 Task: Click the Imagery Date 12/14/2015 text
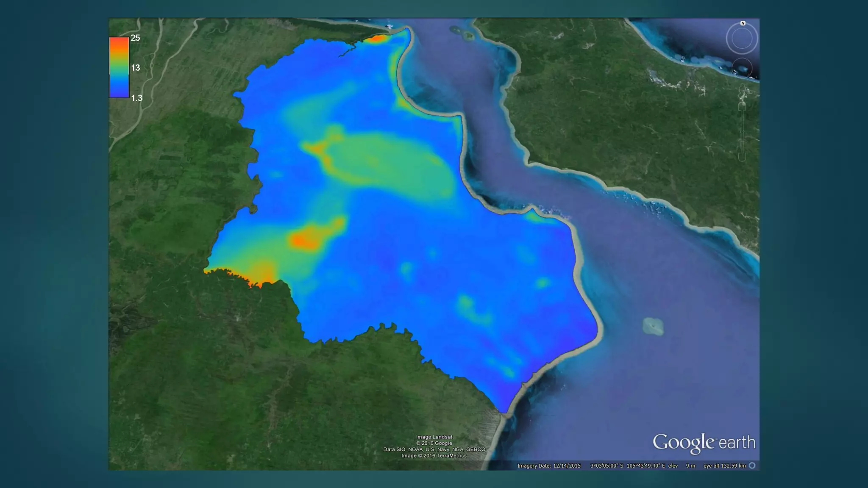tap(549, 466)
